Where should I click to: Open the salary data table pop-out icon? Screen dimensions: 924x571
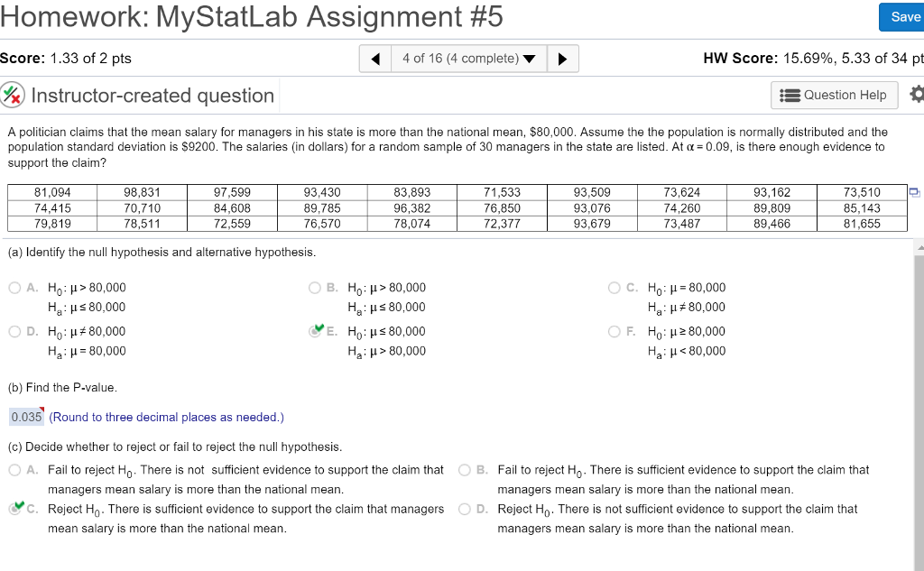pyautogui.click(x=914, y=191)
